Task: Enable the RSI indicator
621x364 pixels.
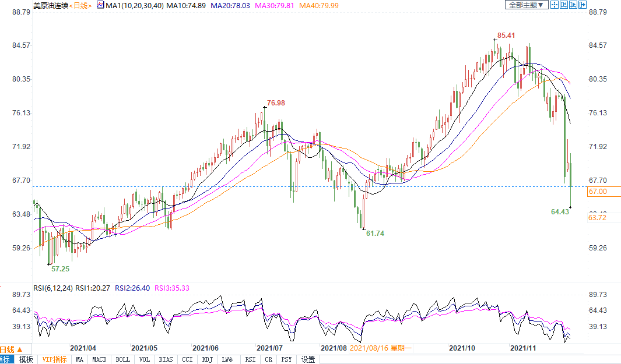Action: click(250, 359)
